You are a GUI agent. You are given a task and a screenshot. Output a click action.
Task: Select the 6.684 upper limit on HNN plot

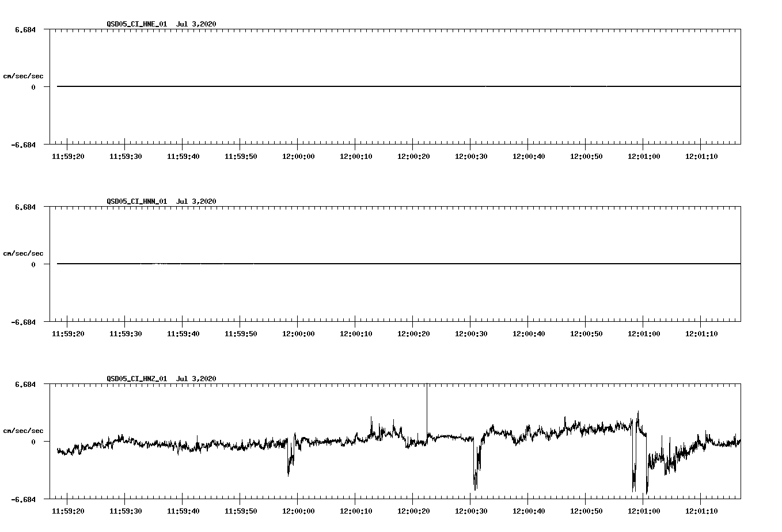click(25, 207)
